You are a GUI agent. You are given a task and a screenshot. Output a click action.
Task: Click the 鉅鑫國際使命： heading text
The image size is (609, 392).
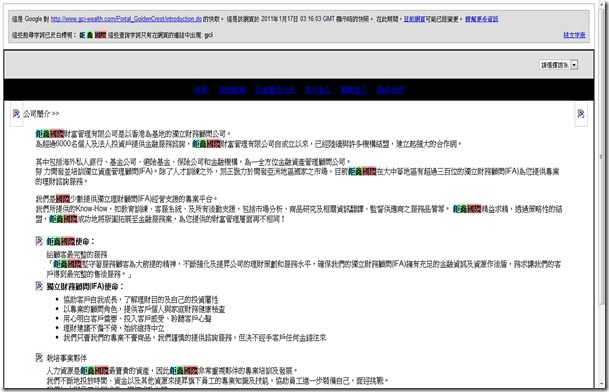(x=71, y=241)
